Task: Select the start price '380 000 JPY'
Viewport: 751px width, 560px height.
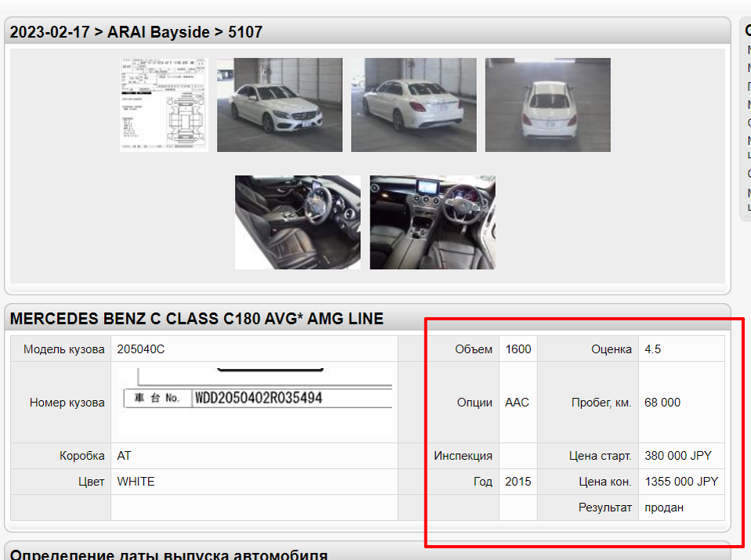Action: (678, 456)
